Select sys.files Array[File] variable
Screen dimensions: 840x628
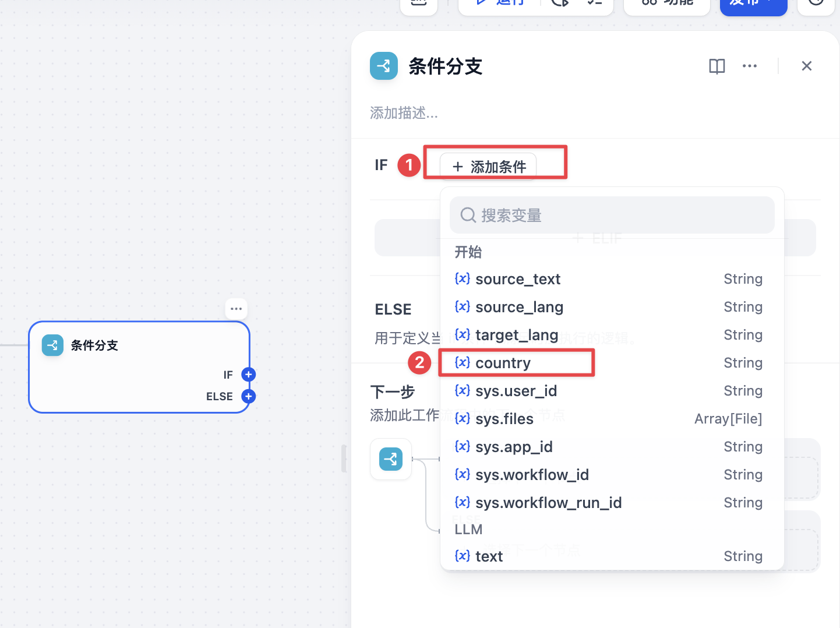[x=609, y=419]
